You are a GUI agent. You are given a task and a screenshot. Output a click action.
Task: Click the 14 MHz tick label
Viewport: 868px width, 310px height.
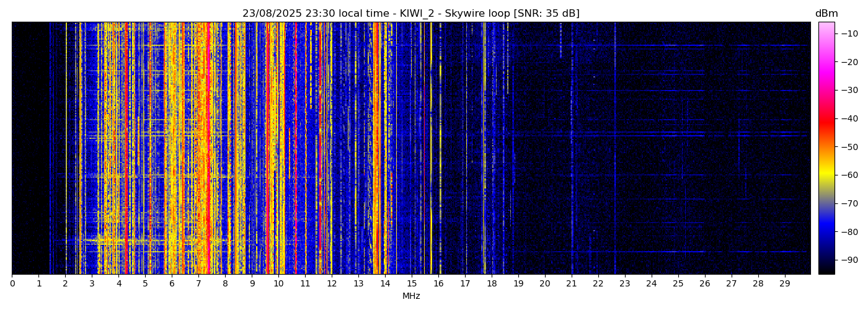click(385, 284)
